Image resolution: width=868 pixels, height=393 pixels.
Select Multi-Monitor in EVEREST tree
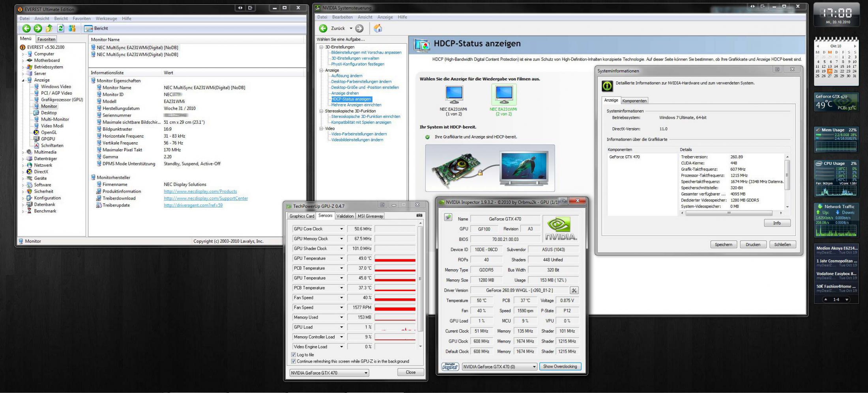tap(55, 119)
